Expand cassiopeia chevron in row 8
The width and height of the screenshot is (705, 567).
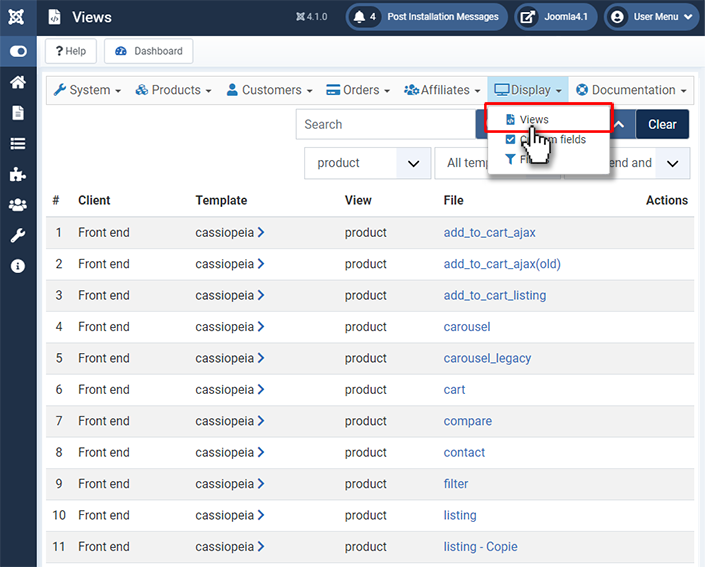pos(261,452)
